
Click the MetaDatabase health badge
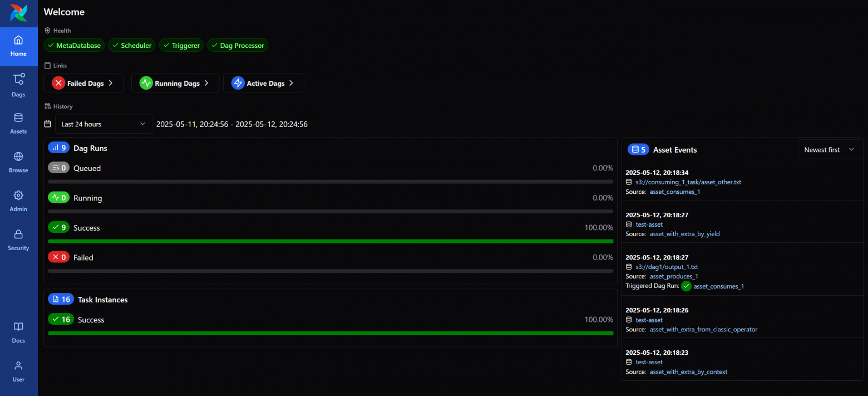point(75,46)
